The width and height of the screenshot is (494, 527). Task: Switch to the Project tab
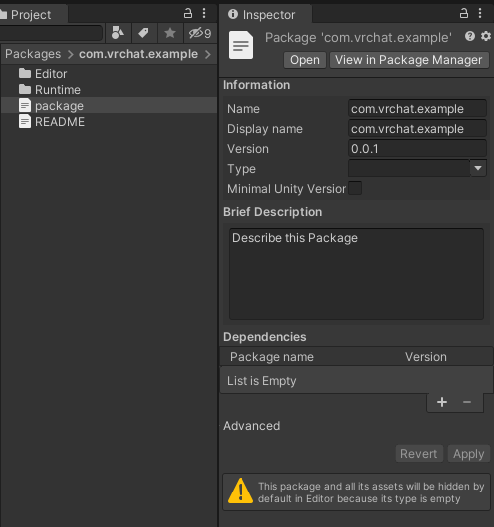(31, 14)
